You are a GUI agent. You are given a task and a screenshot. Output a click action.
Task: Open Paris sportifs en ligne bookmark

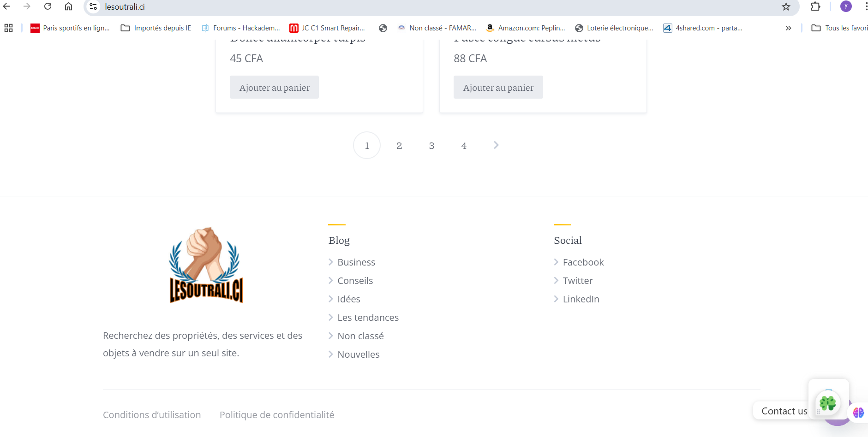(70, 28)
